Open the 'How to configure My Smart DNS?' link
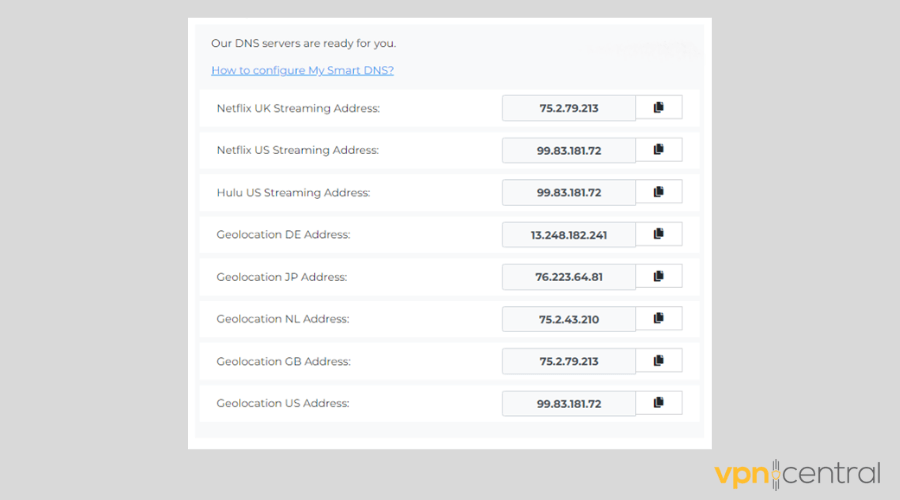 pos(302,70)
